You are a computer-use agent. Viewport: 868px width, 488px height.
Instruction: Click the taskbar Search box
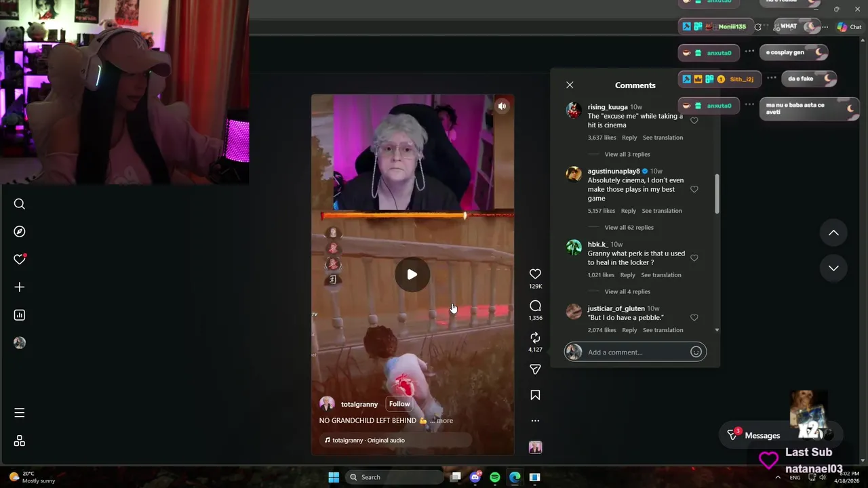pyautogui.click(x=395, y=477)
